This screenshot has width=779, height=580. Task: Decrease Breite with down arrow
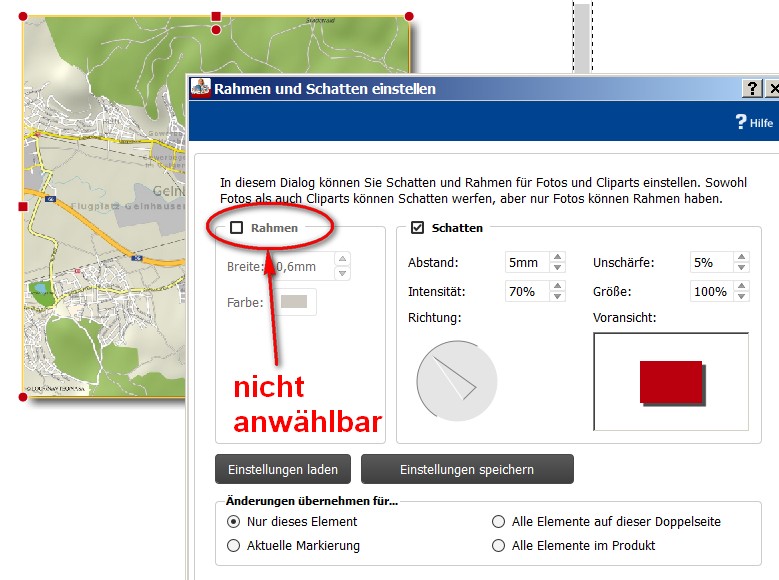342,273
